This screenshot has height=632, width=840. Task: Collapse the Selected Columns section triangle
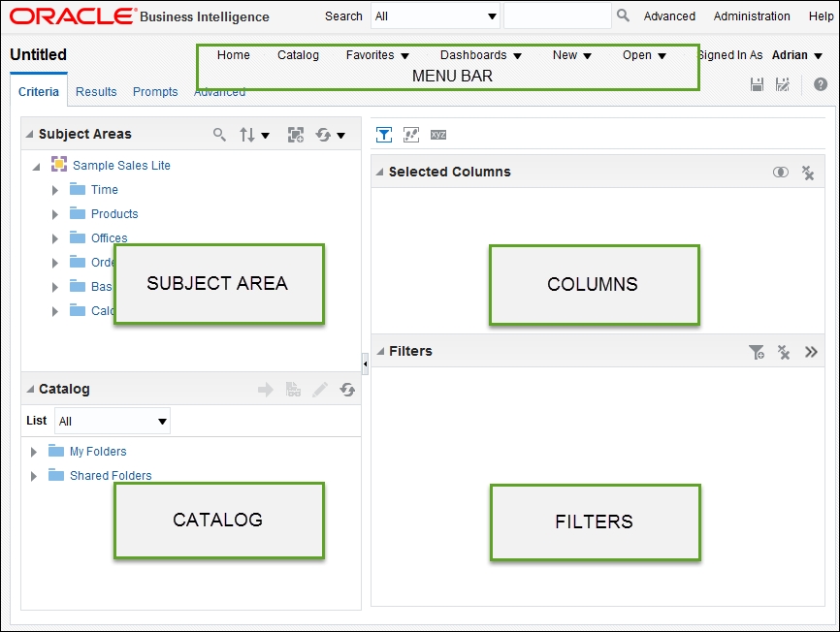[x=380, y=172]
